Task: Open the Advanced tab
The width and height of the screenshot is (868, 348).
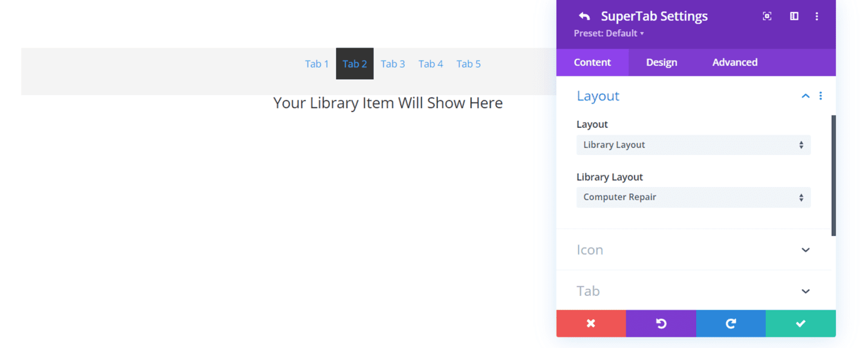Action: tap(735, 62)
